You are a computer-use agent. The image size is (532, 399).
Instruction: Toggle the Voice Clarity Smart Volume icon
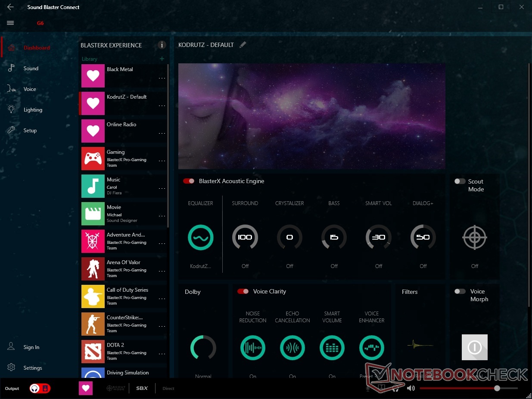click(332, 348)
